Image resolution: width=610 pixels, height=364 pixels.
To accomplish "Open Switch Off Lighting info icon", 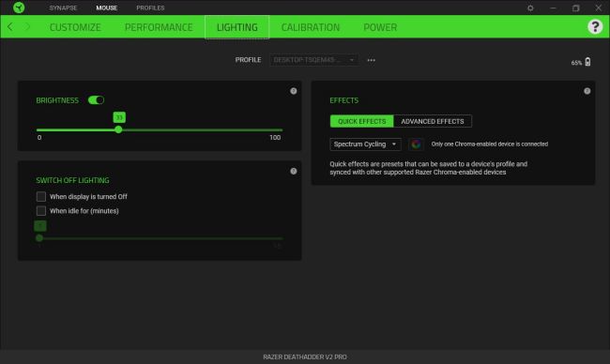I will [294, 171].
